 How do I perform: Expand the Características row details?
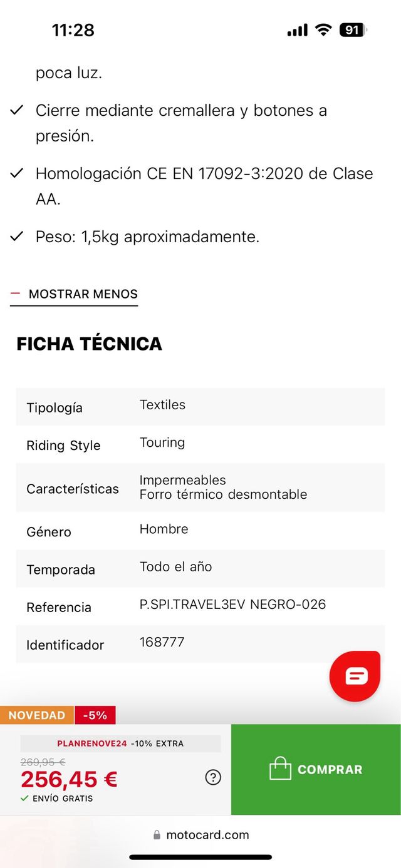(x=200, y=488)
